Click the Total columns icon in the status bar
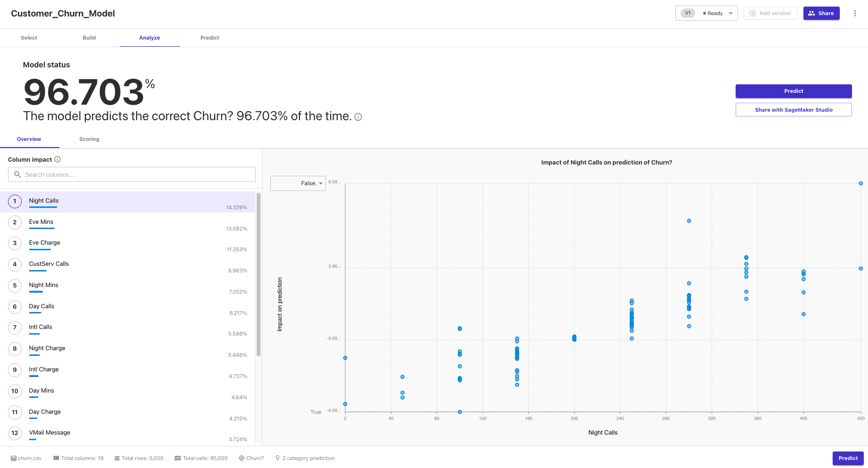This screenshot has width=868, height=468. (x=56, y=458)
